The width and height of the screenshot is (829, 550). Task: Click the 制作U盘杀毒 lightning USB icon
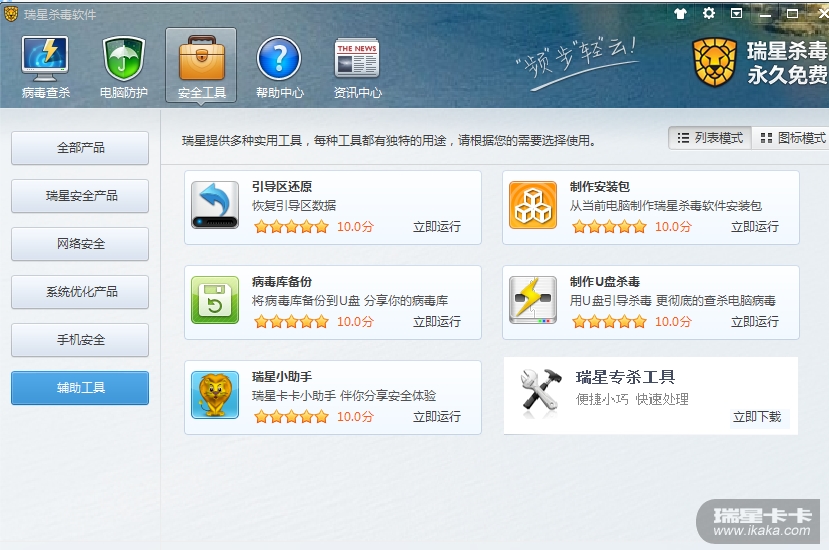[533, 300]
